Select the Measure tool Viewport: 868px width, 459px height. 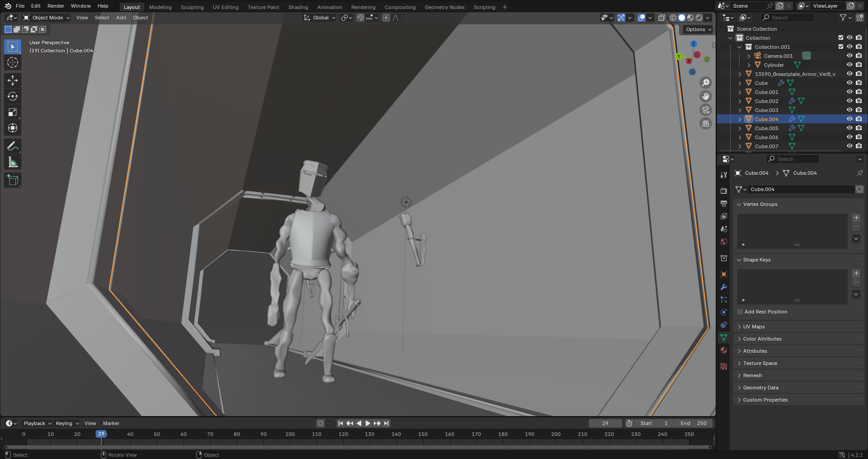(13, 162)
